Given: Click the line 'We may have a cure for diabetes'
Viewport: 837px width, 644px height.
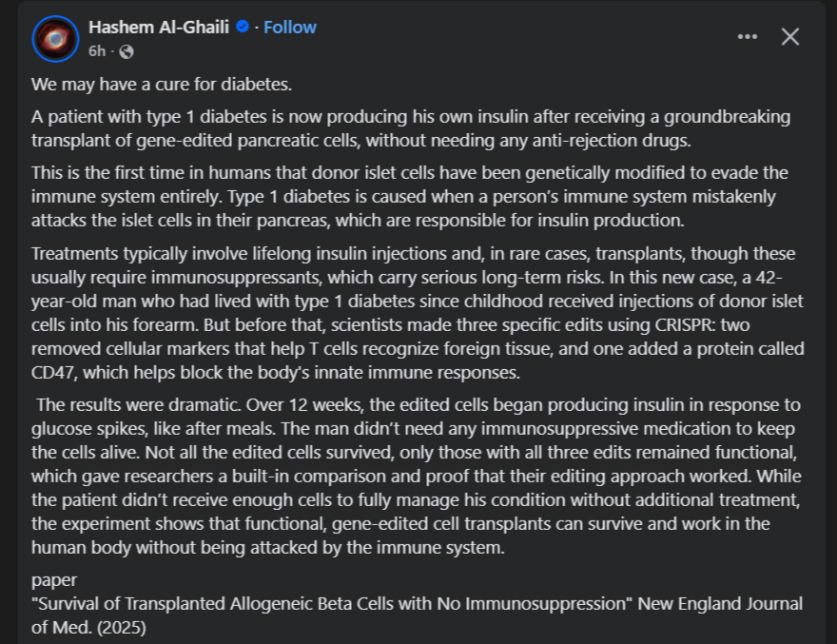Looking at the screenshot, I should coord(161,85).
